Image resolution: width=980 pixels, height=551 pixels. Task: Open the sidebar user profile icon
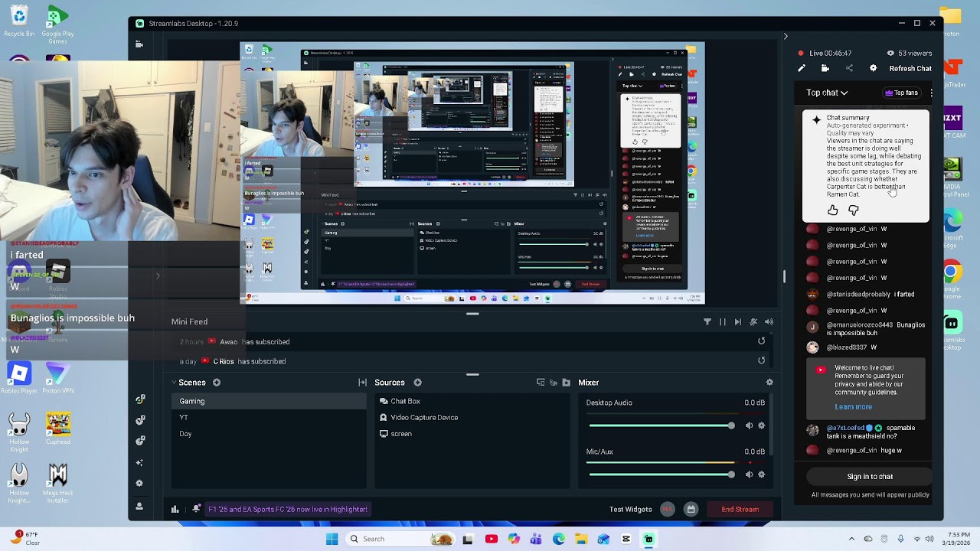[139, 506]
